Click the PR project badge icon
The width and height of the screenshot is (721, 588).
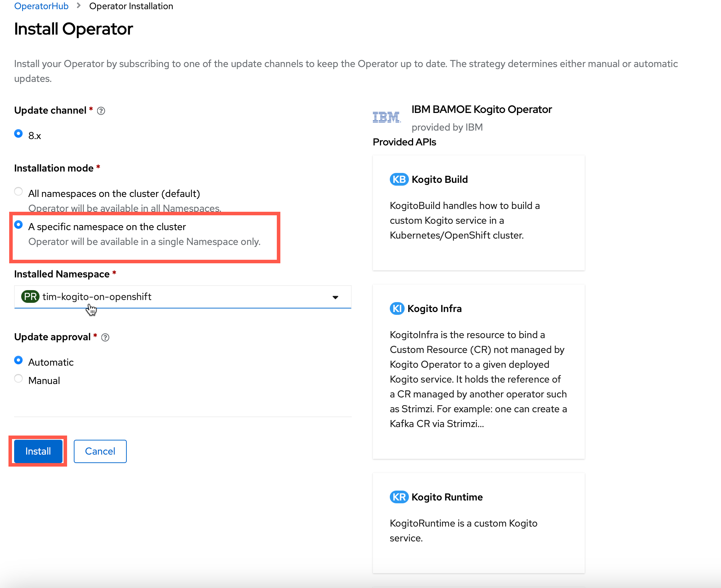(x=30, y=296)
